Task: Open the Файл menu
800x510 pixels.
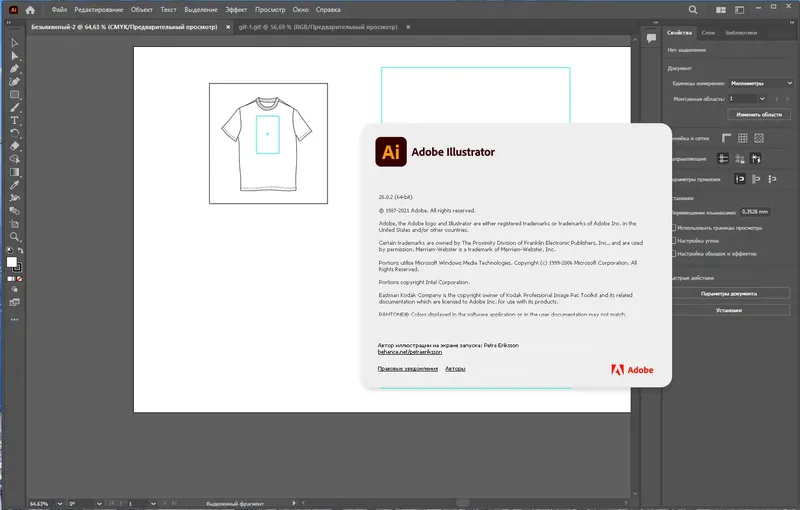Action: tap(59, 10)
